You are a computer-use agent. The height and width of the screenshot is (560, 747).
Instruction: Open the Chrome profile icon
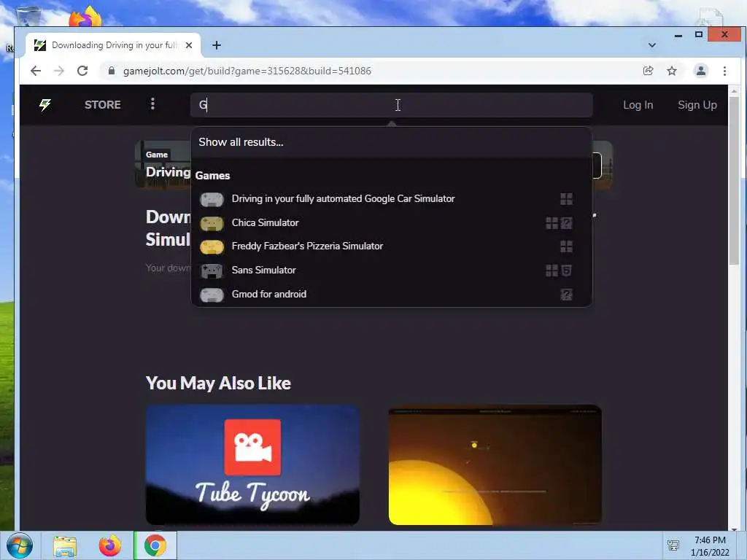pyautogui.click(x=701, y=71)
